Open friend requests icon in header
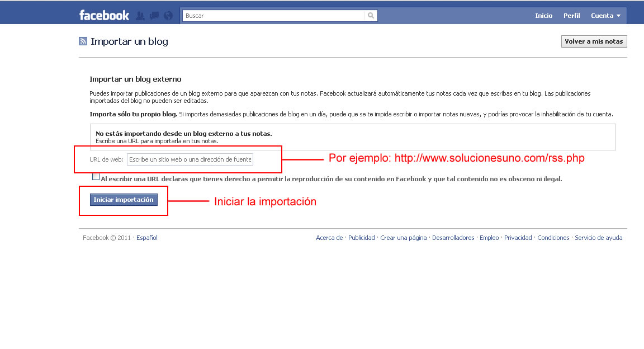This screenshot has height=349, width=644. click(x=140, y=16)
